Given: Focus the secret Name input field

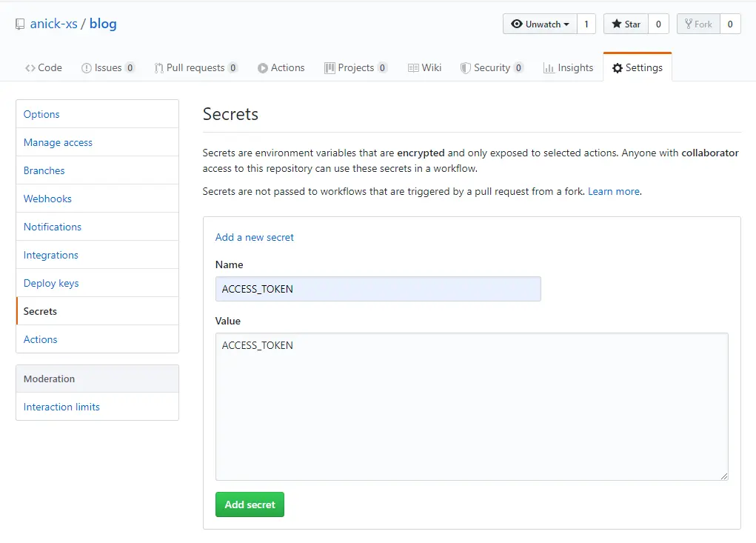Looking at the screenshot, I should tap(378, 289).
